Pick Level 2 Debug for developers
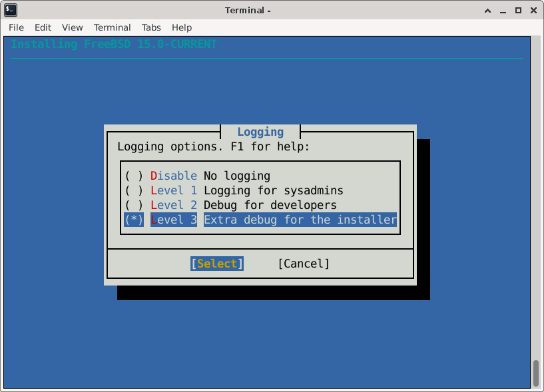The image size is (544, 392). click(x=134, y=205)
